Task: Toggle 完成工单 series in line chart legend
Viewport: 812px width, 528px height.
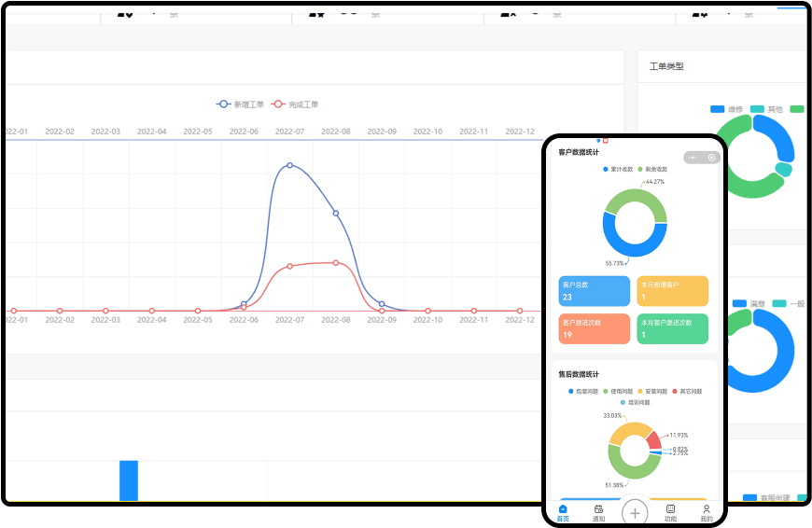Action: click(x=294, y=104)
